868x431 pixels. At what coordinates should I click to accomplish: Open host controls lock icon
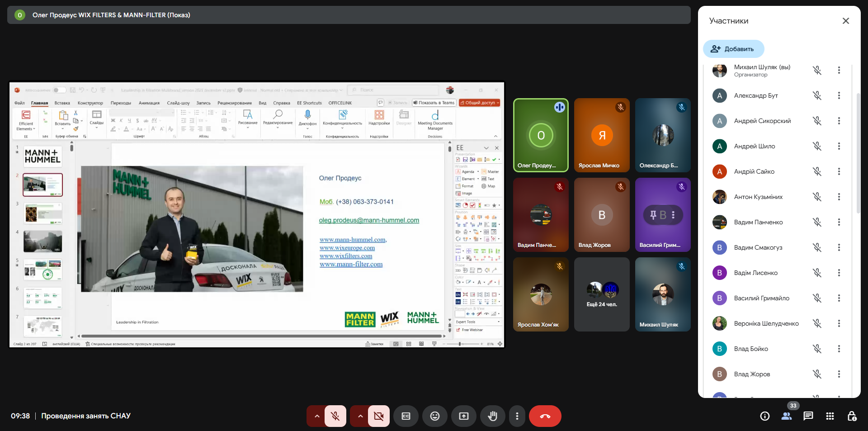click(x=852, y=416)
